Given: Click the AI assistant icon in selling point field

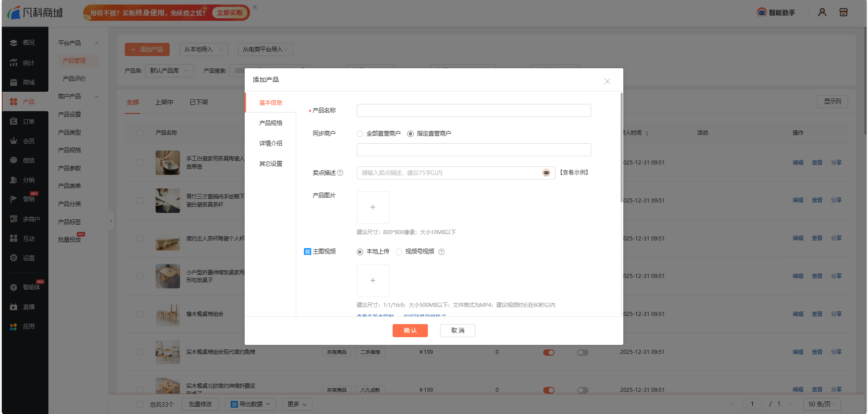Looking at the screenshot, I should click(x=546, y=173).
